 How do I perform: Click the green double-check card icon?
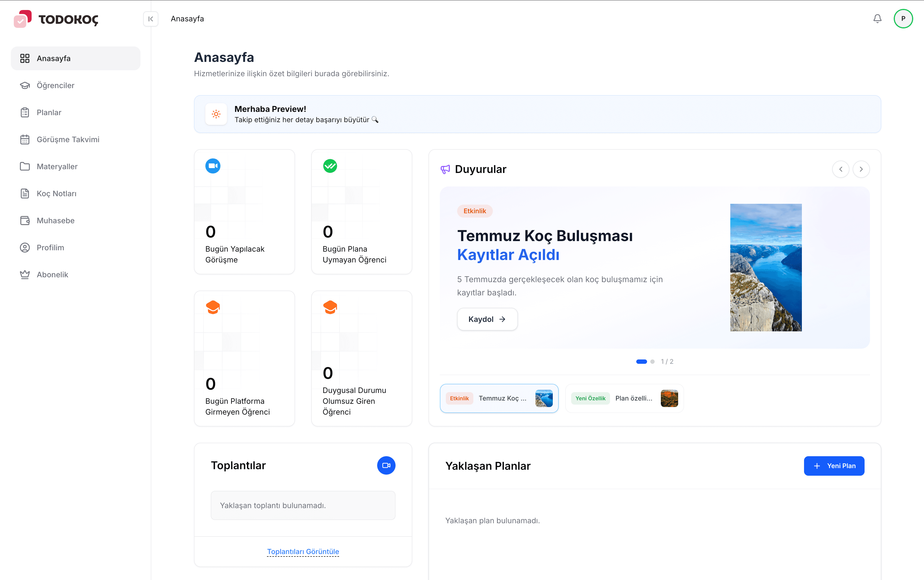point(330,166)
